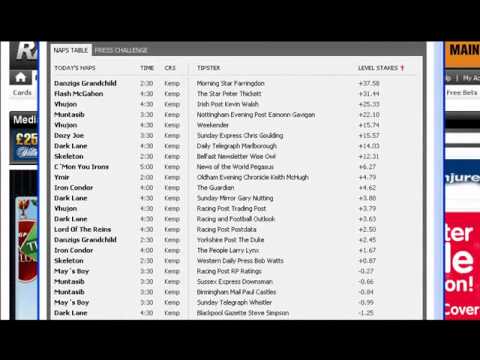480x360 pixels.
Task: Select tipster The Guardian
Action: [216, 188]
